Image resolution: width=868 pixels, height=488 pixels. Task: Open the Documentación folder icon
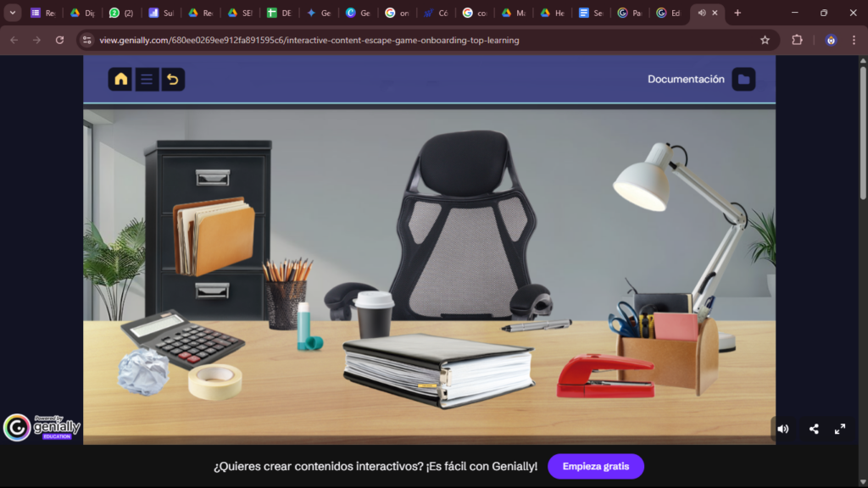743,80
